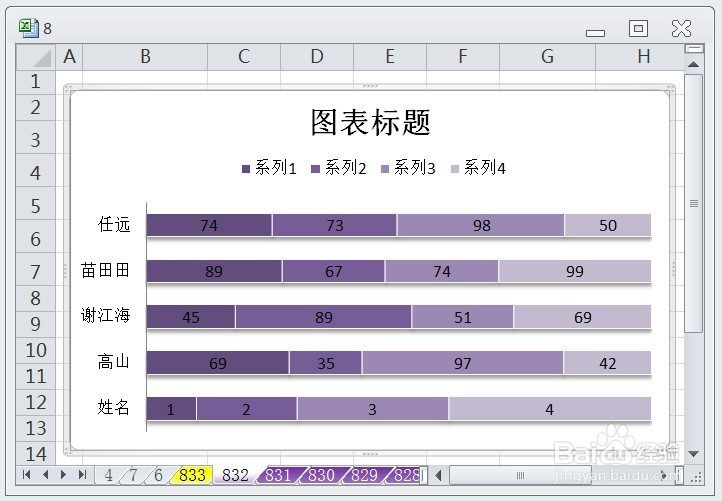Select row 10 header
Image resolution: width=722 pixels, height=501 pixels.
tap(35, 350)
